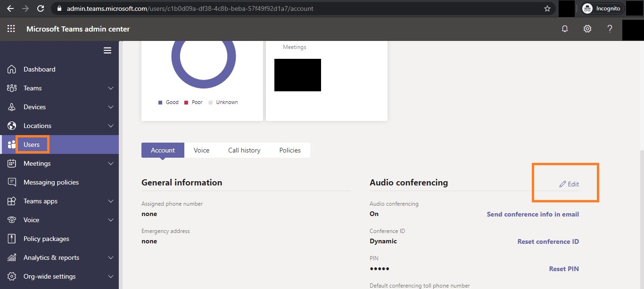Open the help question mark
The width and height of the screenshot is (644, 289).
pos(610,29)
